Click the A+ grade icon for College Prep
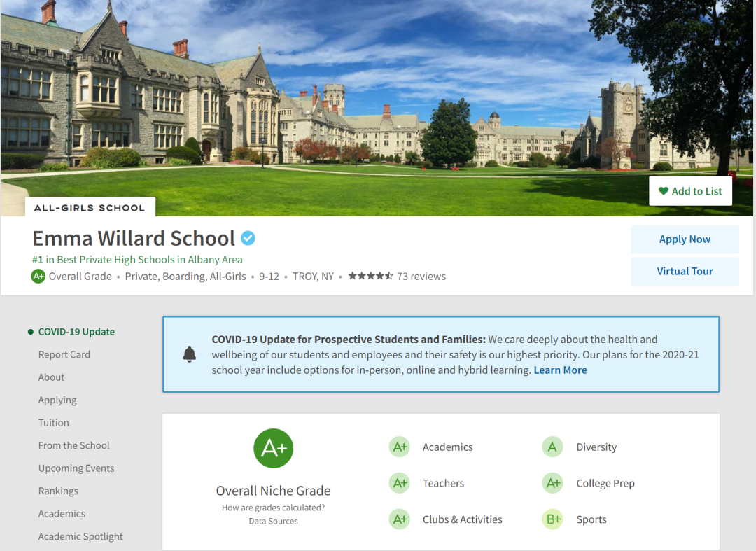 (552, 483)
